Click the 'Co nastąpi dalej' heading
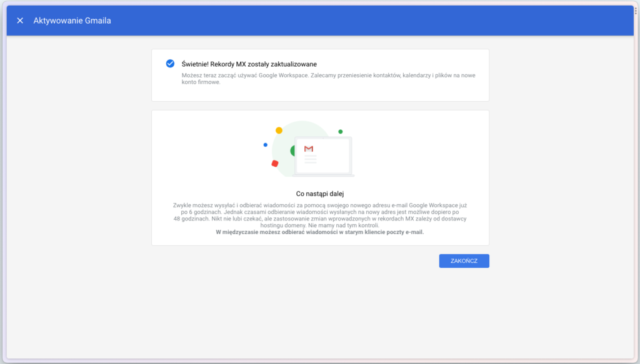 320,194
